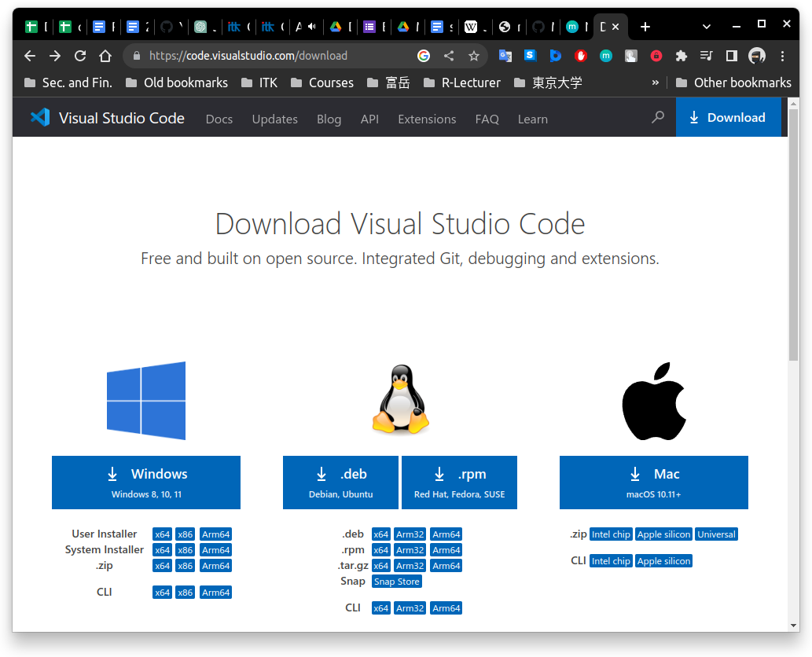This screenshot has width=812, height=657.
Task: Download Linux .tar.gz x64 archive
Action: point(380,566)
